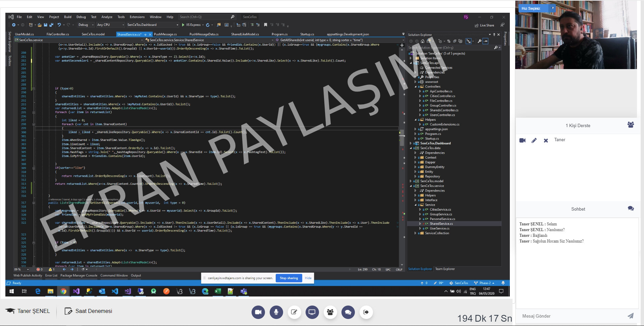Toggle the camera in bottom controls
644x326 pixels.
258,312
